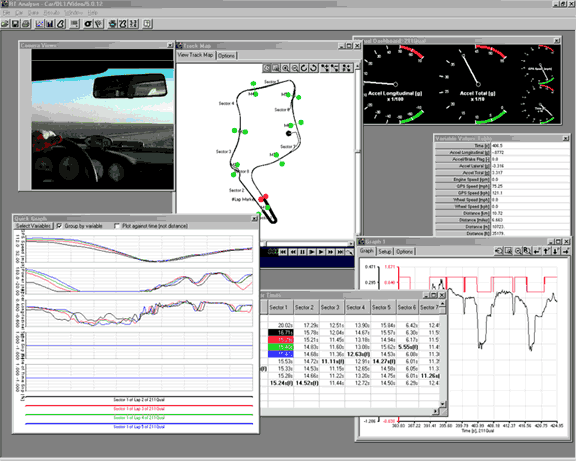Open the File menu
This screenshot has width=576, height=461.
click(x=6, y=13)
